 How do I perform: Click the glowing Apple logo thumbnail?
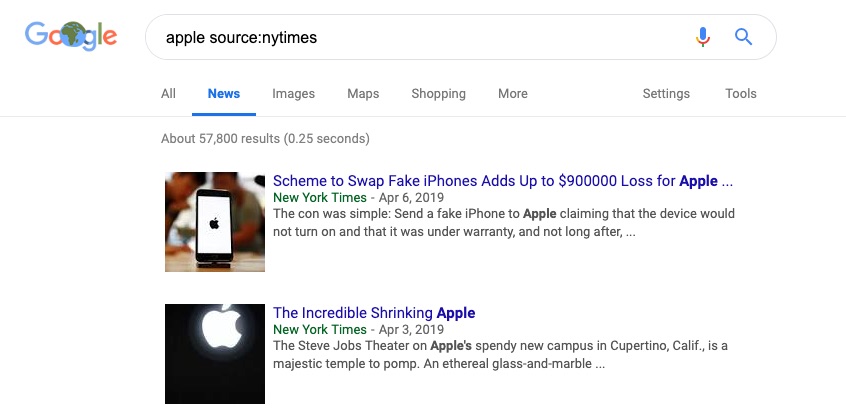pos(215,354)
